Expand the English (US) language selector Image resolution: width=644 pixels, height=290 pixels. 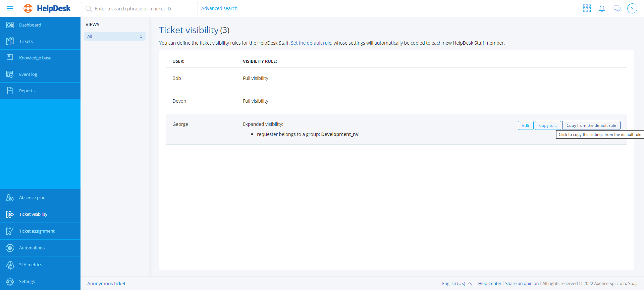(x=457, y=283)
